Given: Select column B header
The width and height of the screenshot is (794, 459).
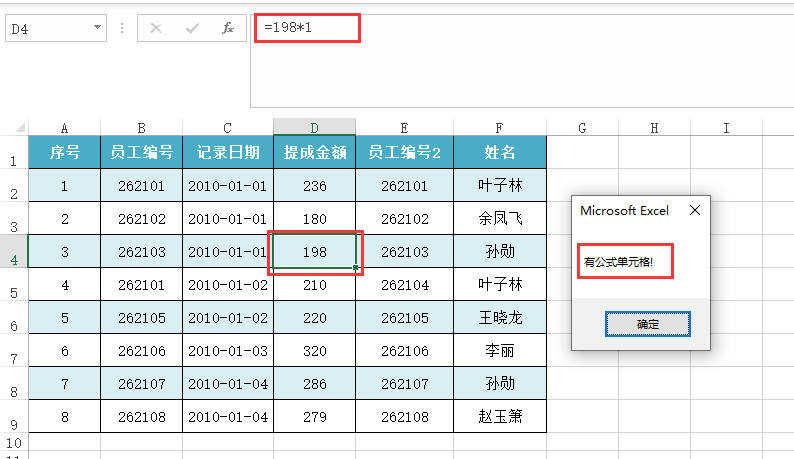Looking at the screenshot, I should [141, 128].
